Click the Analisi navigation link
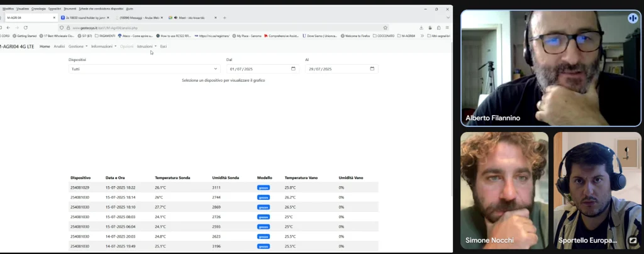 [59, 47]
